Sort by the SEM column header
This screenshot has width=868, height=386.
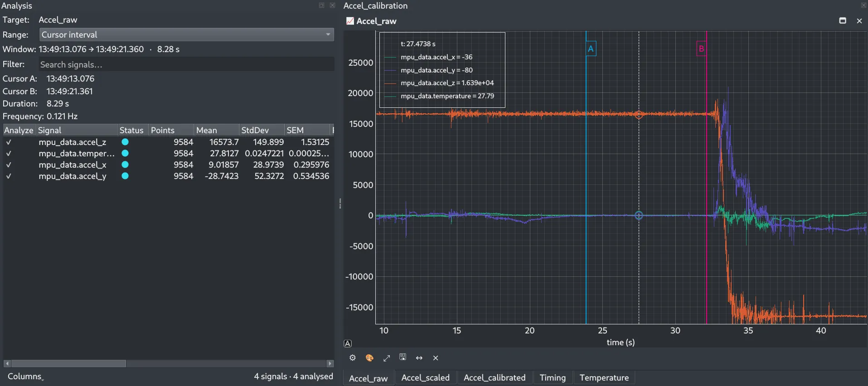[307, 130]
